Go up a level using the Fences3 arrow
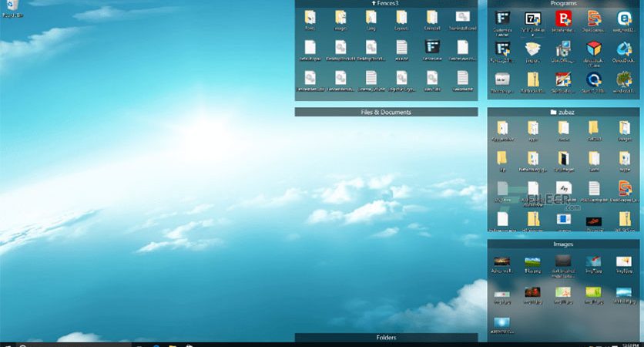 374,3
